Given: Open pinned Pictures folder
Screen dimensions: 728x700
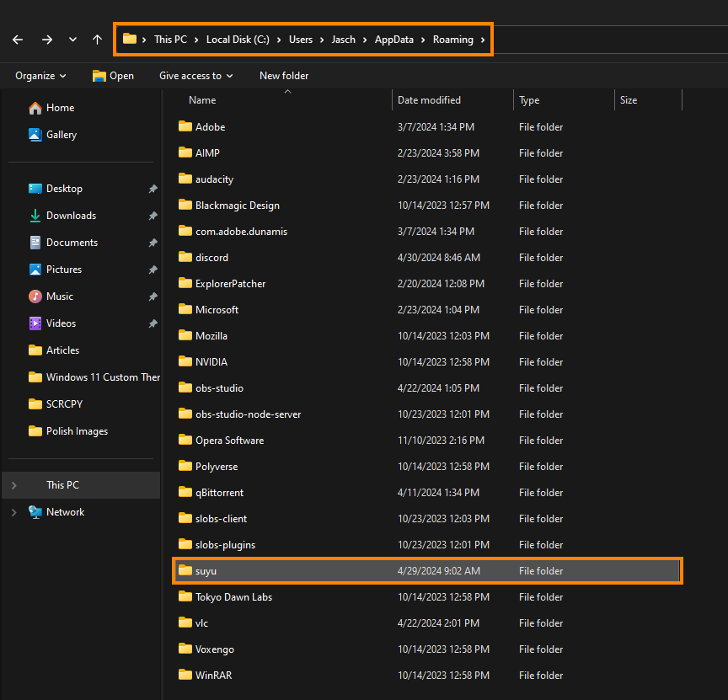Looking at the screenshot, I should [x=55, y=270].
